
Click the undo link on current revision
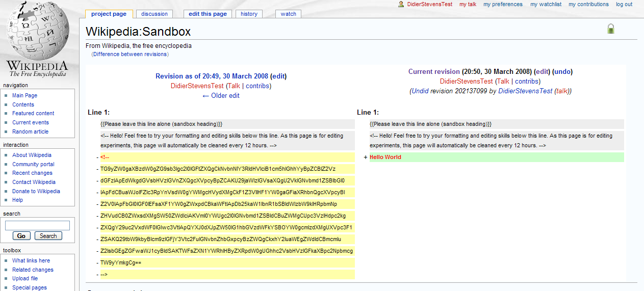point(563,72)
